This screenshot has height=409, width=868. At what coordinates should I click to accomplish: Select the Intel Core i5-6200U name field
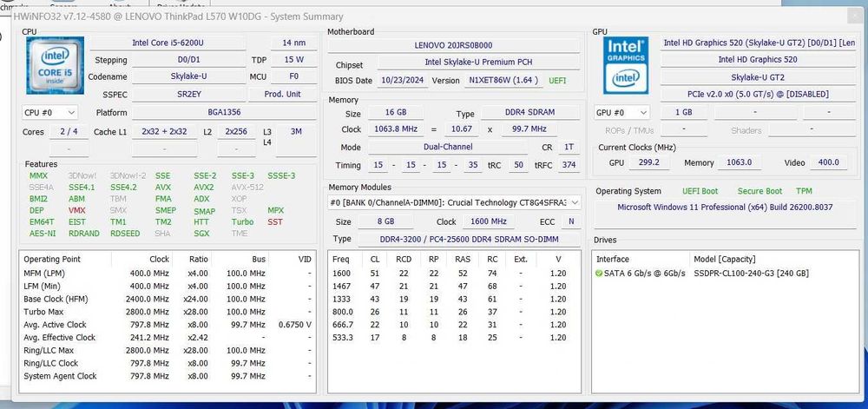click(169, 43)
